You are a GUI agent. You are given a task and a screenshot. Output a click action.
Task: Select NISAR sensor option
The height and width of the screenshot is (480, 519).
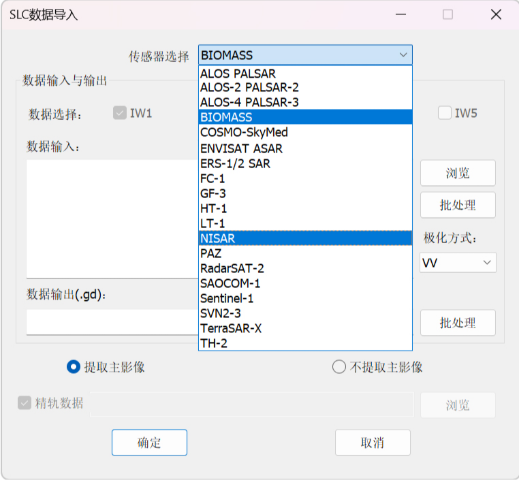305,238
